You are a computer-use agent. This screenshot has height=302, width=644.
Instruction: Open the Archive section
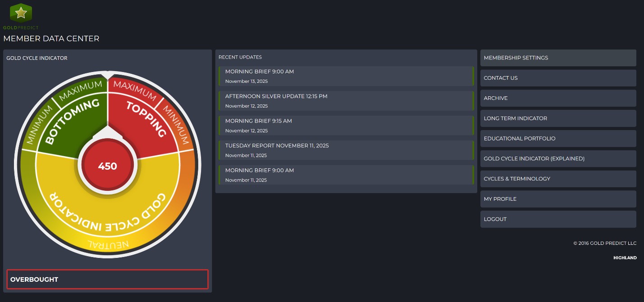(x=558, y=98)
